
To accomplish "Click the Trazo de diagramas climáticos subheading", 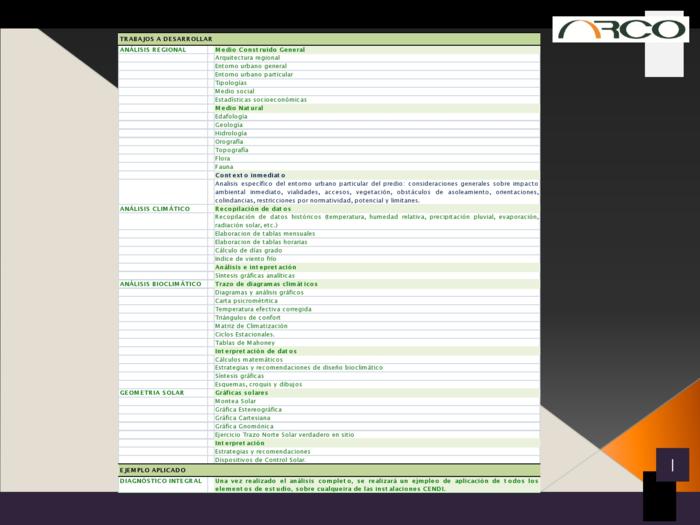I will pyautogui.click(x=266, y=284).
